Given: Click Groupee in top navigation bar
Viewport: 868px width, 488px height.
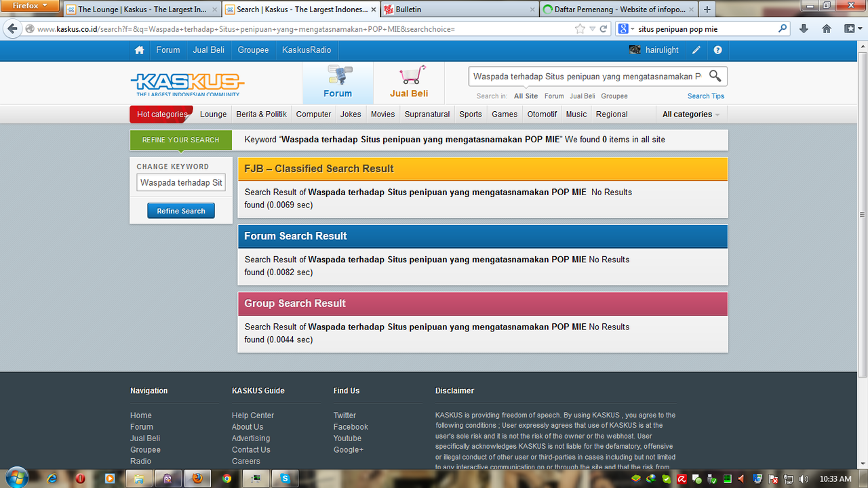Looking at the screenshot, I should 253,50.
